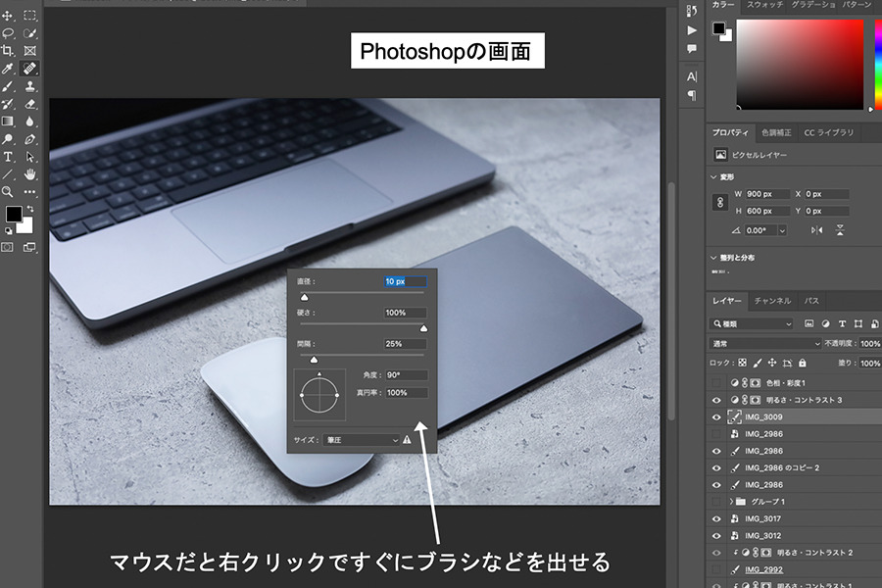Switch to the 色調補正 tab
Viewport: 882px width, 588px height.
(776, 133)
